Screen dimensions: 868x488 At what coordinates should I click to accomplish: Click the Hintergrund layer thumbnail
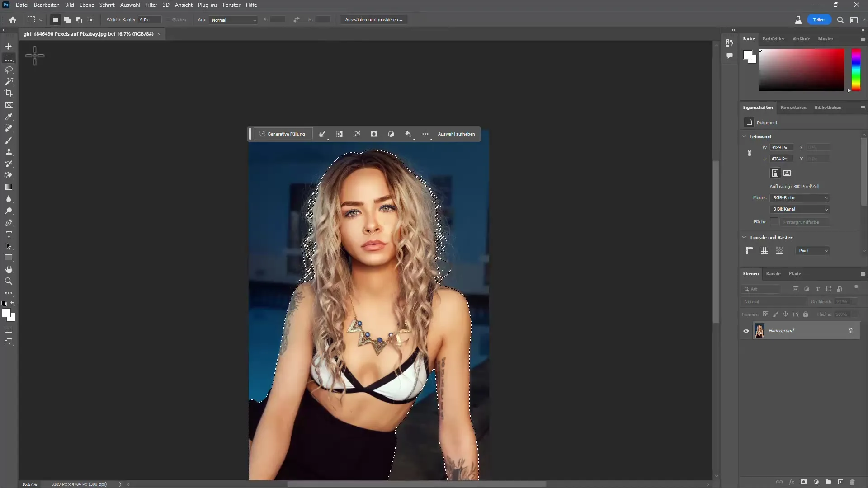759,331
